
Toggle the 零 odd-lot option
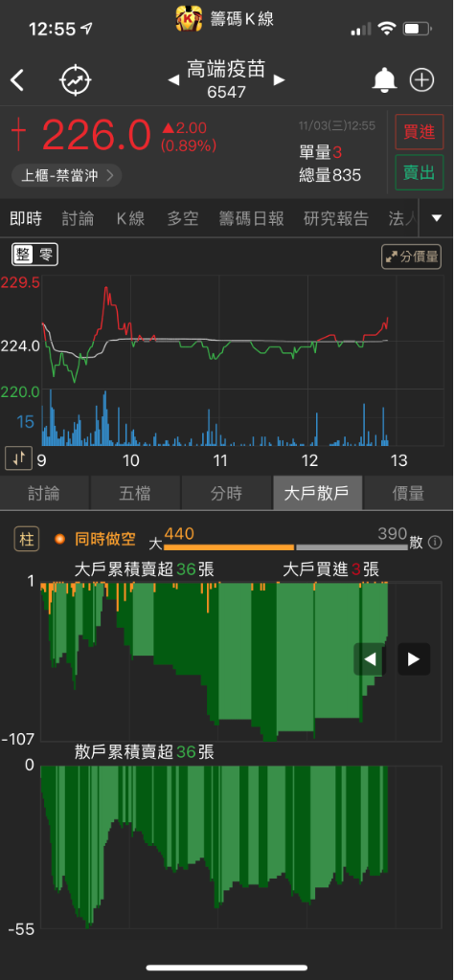tap(46, 255)
